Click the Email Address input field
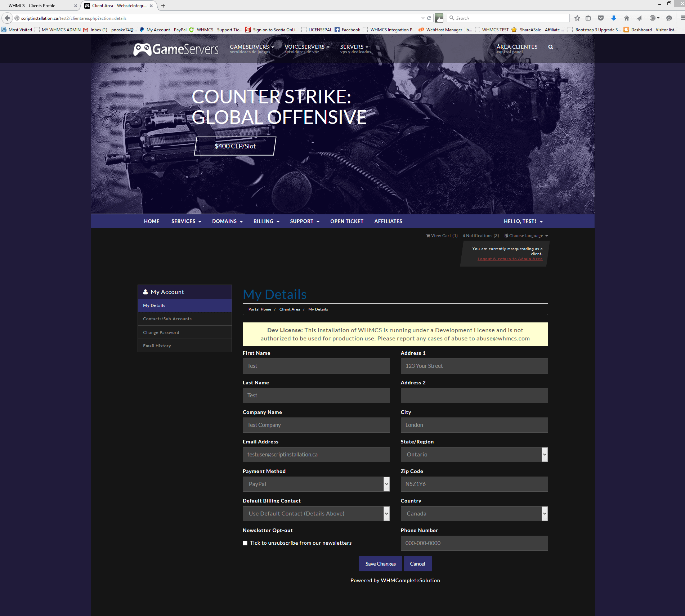 click(316, 455)
